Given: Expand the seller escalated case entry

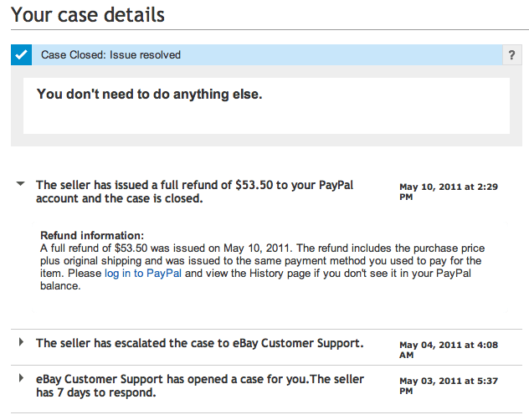Looking at the screenshot, I should coord(20,342).
